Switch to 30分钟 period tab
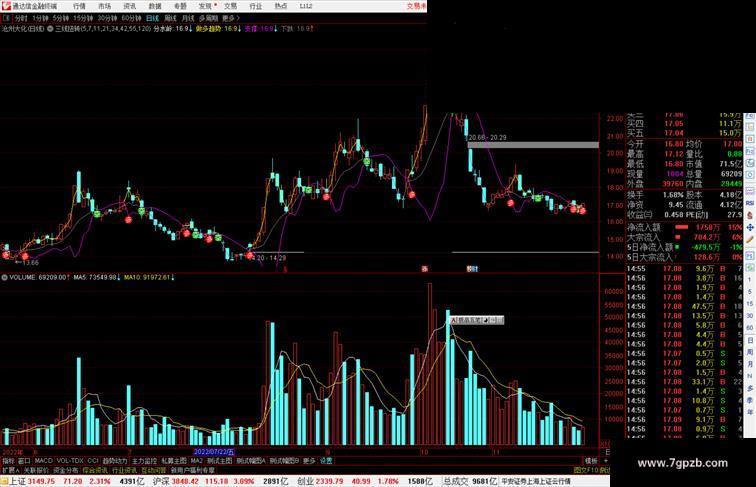This screenshot has height=487, width=756. coord(107,18)
